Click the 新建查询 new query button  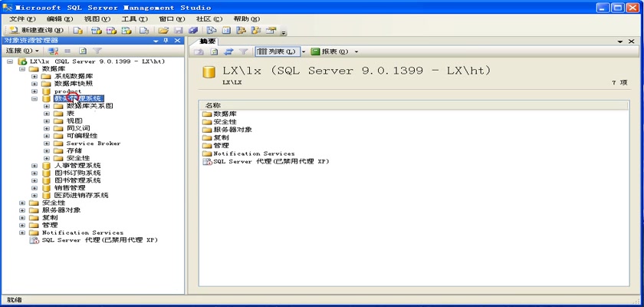37,31
